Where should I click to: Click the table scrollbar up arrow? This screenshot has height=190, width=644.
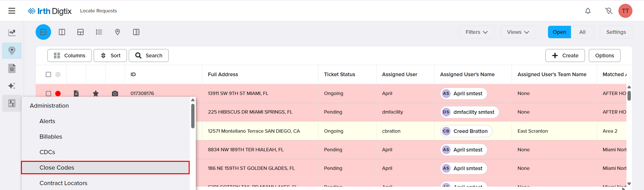point(629,87)
